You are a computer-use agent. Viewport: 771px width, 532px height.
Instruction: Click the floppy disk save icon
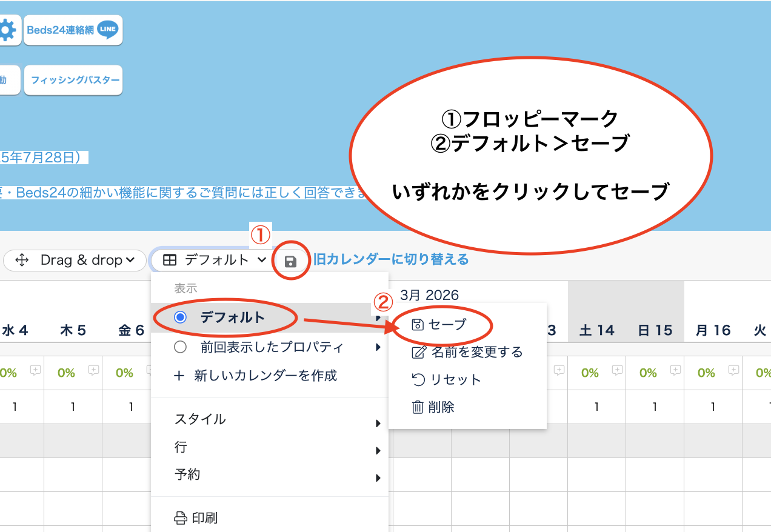pos(291,261)
